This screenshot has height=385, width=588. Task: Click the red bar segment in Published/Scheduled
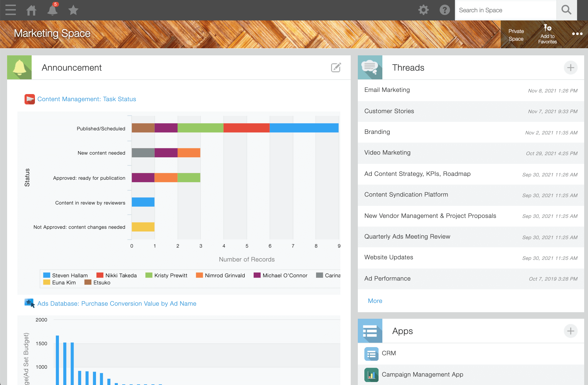(x=247, y=128)
